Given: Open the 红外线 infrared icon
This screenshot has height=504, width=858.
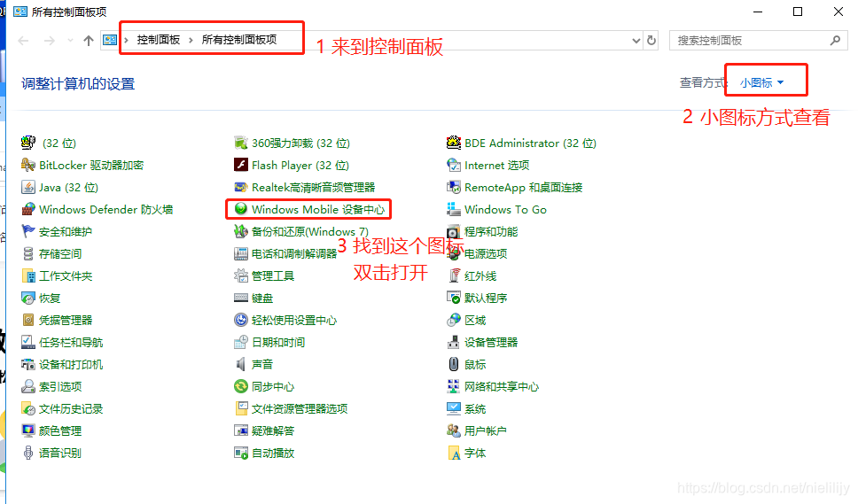Looking at the screenshot, I should (454, 275).
